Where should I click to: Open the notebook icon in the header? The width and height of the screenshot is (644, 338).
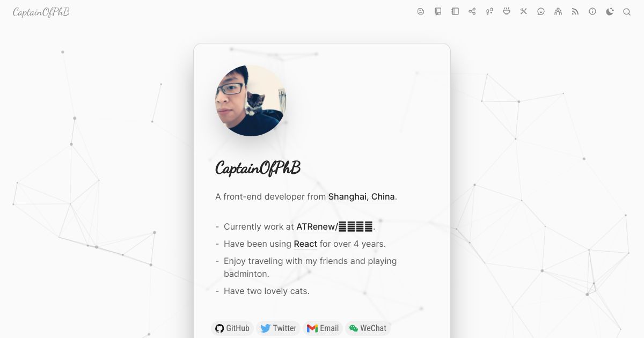click(x=455, y=11)
